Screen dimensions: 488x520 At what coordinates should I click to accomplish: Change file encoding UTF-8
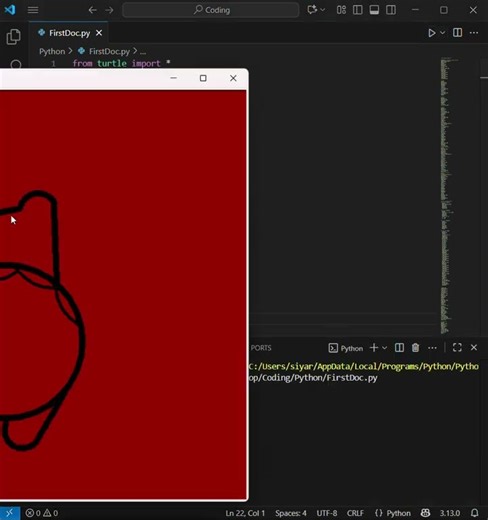click(x=327, y=513)
